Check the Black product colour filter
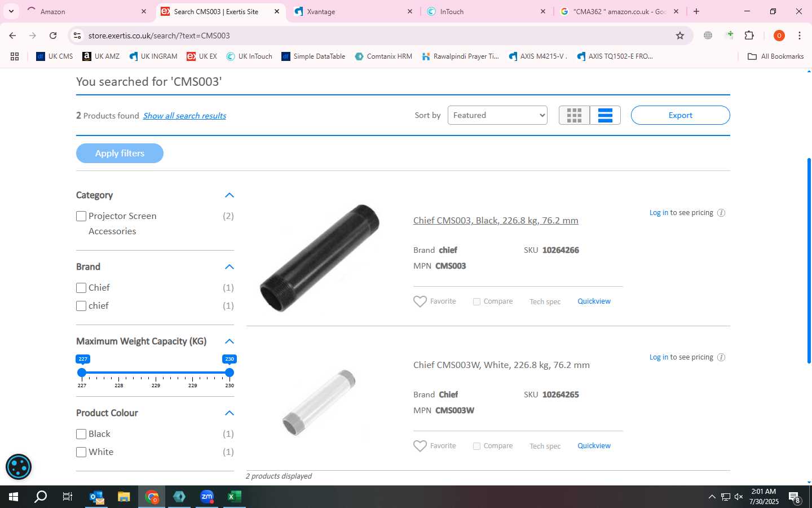This screenshot has width=812, height=508. point(81,434)
